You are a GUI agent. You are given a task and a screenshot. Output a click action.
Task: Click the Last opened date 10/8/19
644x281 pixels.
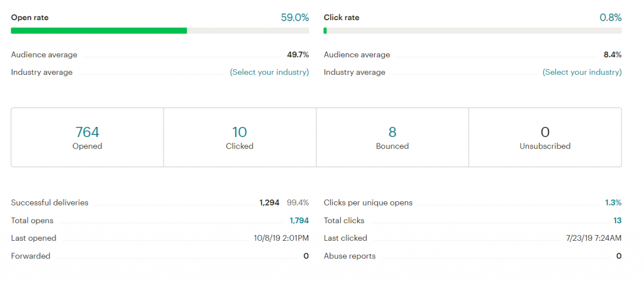281,238
